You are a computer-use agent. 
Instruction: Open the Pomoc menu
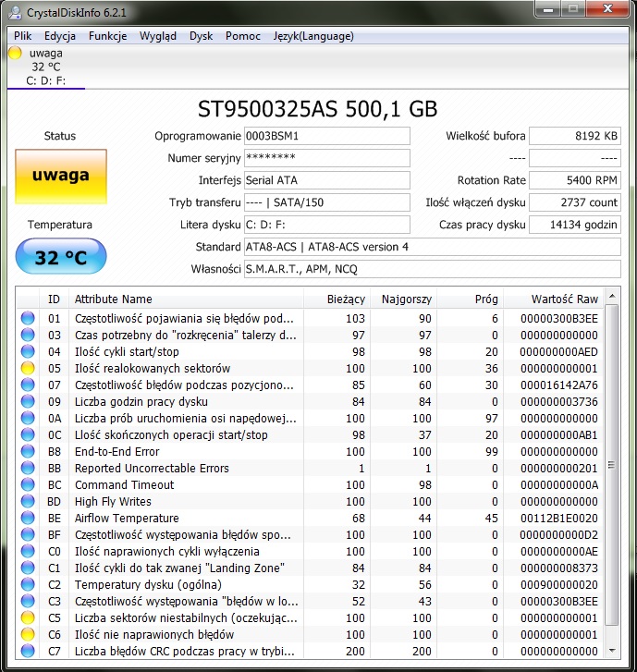tap(242, 36)
